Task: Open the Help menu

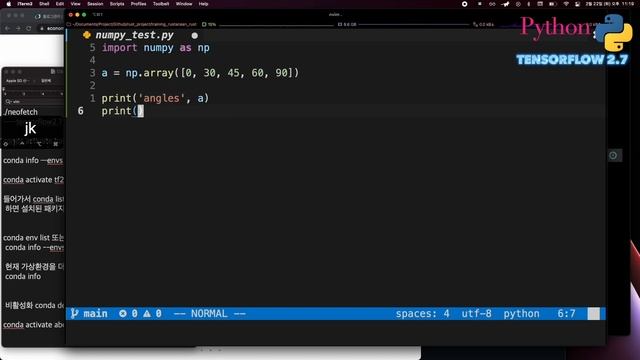Action: click(203, 4)
